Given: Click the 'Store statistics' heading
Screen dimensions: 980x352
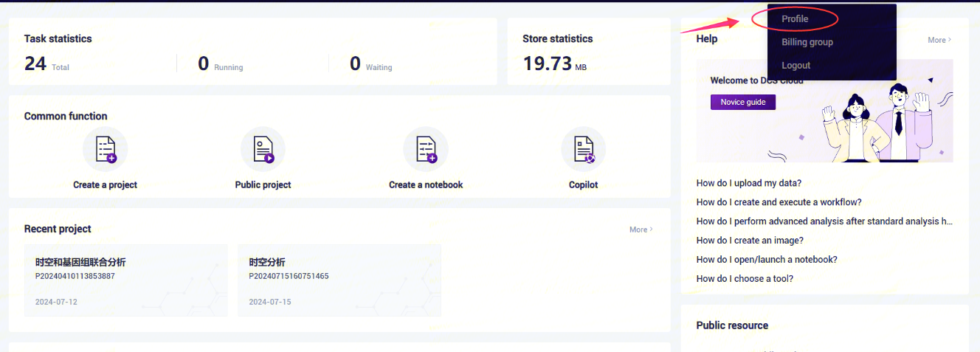Looking at the screenshot, I should pyautogui.click(x=558, y=38).
